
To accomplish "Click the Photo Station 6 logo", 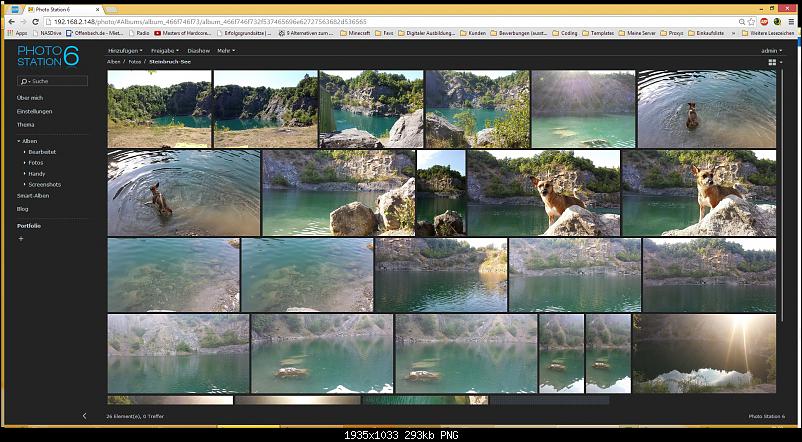I will (x=47, y=56).
